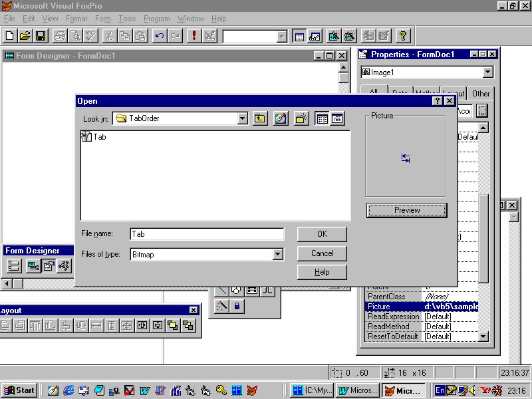The width and height of the screenshot is (532, 399).
Task: Create a new folder in Open dialog
Action: click(301, 118)
